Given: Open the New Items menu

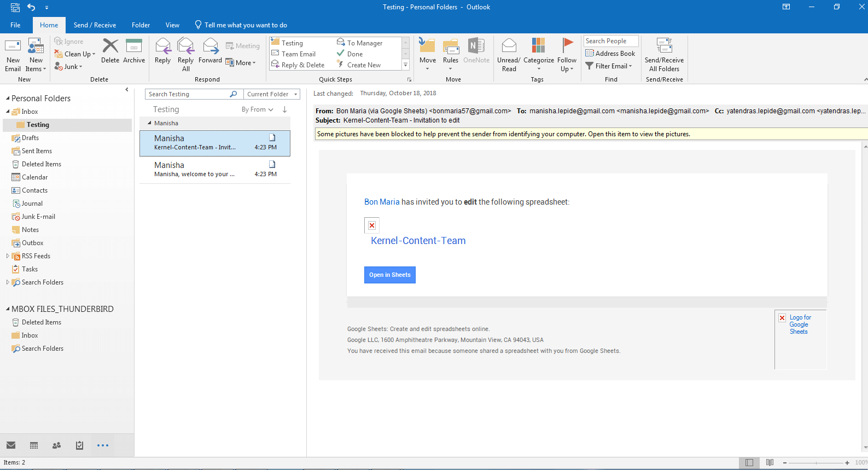Looking at the screenshot, I should pyautogui.click(x=36, y=55).
